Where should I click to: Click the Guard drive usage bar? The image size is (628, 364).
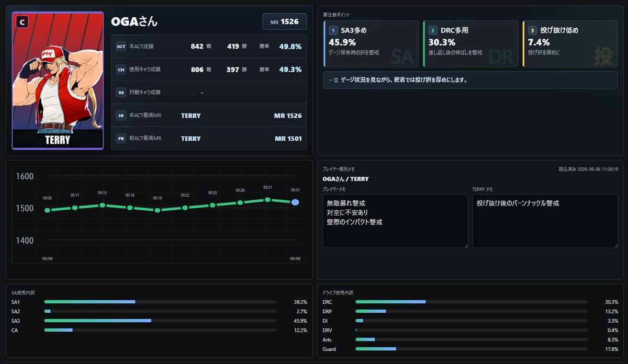(x=472, y=349)
